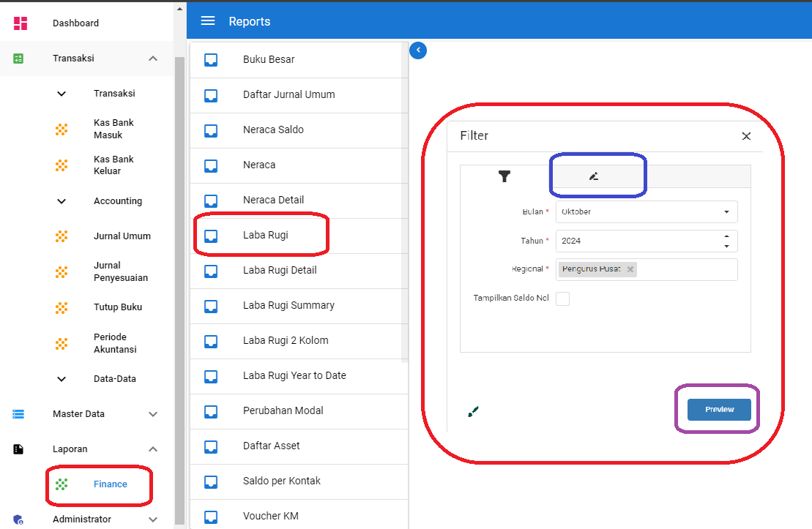Collapse report list with blue arrow button
This screenshot has width=812, height=529.
point(418,50)
